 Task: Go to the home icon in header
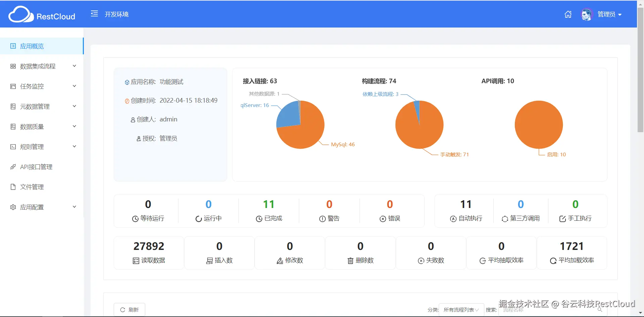[568, 14]
